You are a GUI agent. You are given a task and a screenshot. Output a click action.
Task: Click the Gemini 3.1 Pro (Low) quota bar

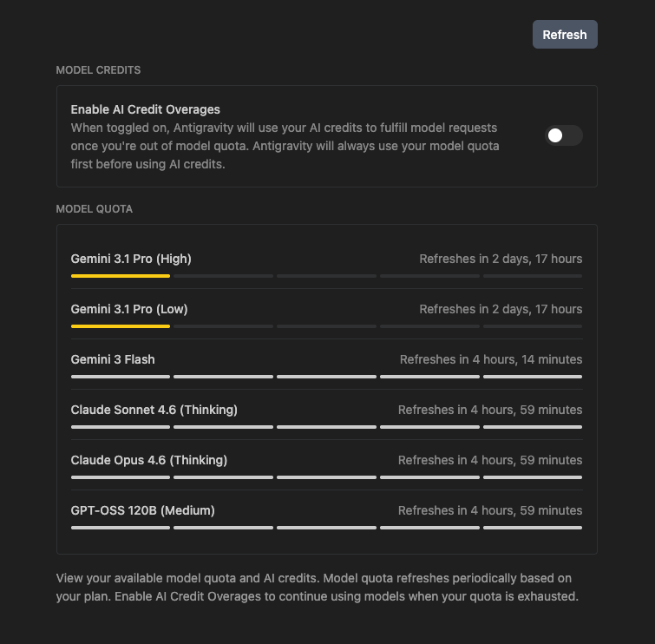[327, 326]
